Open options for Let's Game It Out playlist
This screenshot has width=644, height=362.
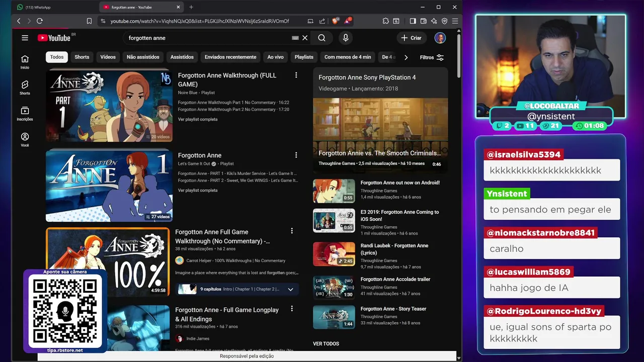coord(296,155)
